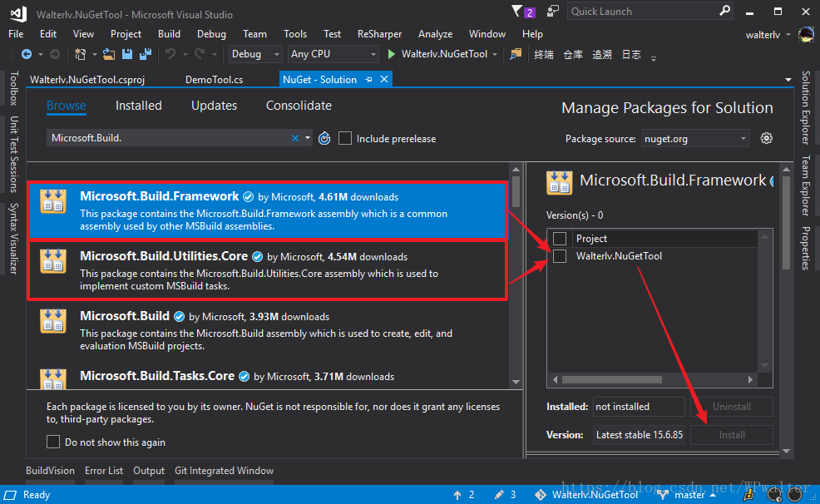Click the feedback icon beside Quick Launch

coord(553,11)
